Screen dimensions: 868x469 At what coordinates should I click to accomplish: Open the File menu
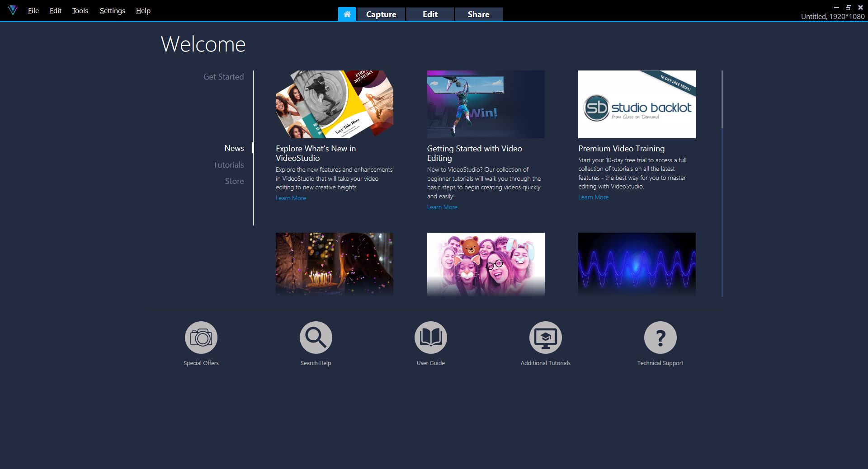click(x=33, y=11)
